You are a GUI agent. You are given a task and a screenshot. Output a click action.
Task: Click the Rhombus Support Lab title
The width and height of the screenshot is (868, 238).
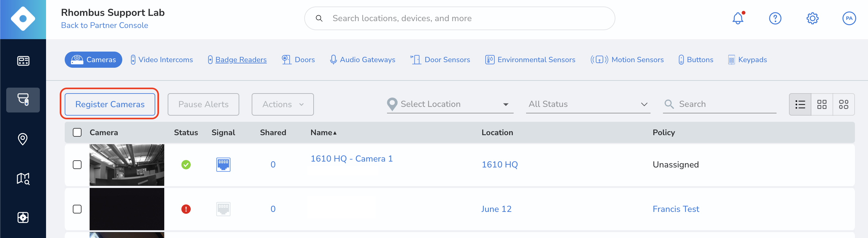[113, 12]
